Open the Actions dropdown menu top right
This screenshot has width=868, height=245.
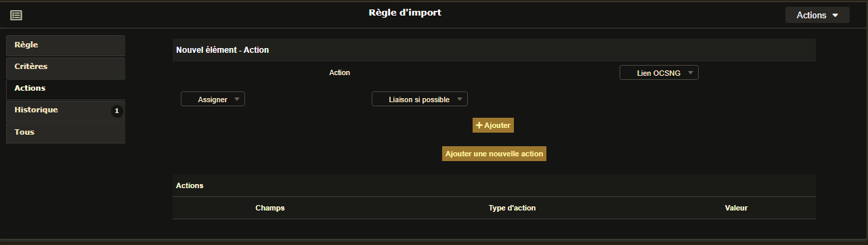817,15
